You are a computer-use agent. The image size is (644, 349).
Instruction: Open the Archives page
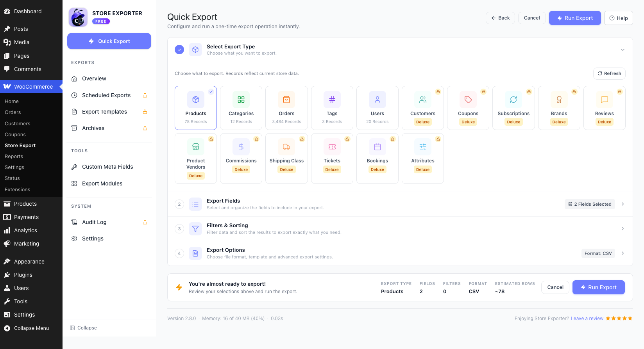coord(109,128)
